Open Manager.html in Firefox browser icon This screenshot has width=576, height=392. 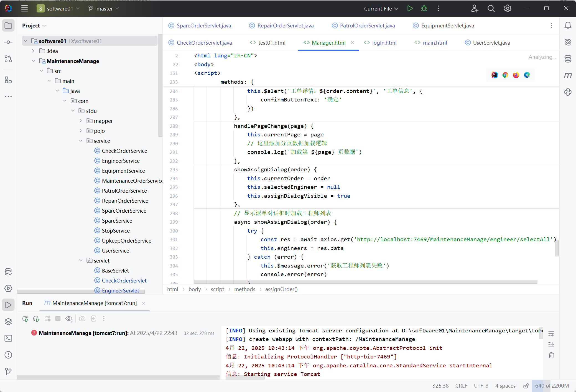(516, 75)
